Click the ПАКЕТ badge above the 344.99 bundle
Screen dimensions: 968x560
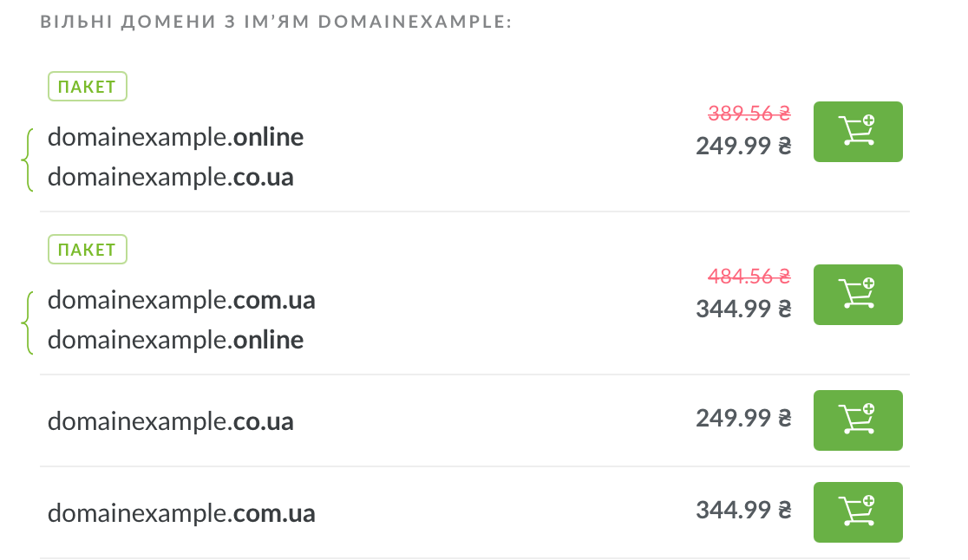click(87, 250)
